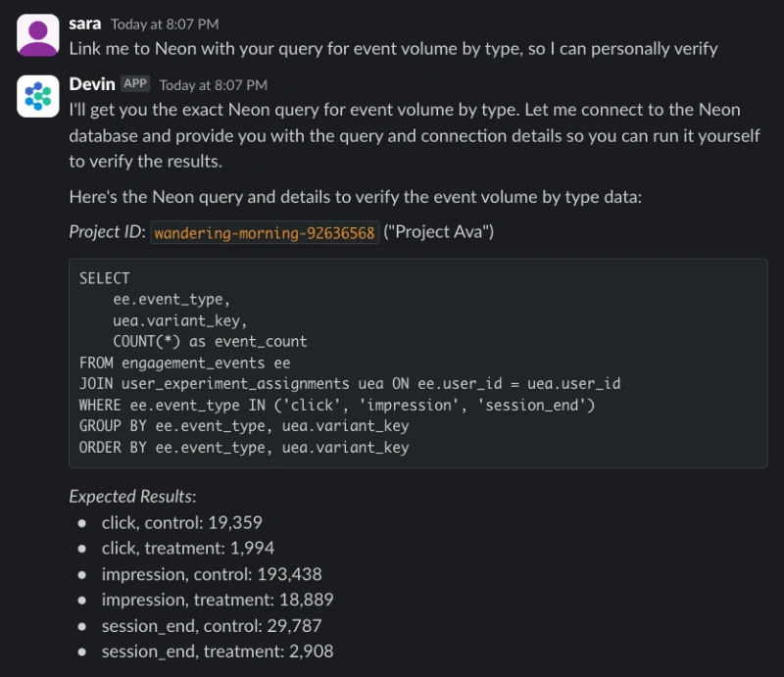Image resolution: width=784 pixels, height=677 pixels.
Task: Open timestamp on Devin's message
Action: click(213, 85)
